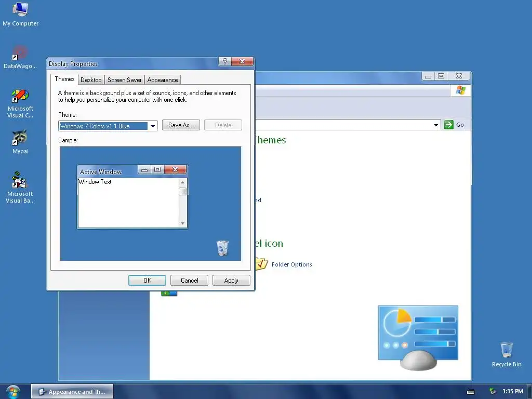
Task: Open the Appearance tab
Action: [x=163, y=80]
